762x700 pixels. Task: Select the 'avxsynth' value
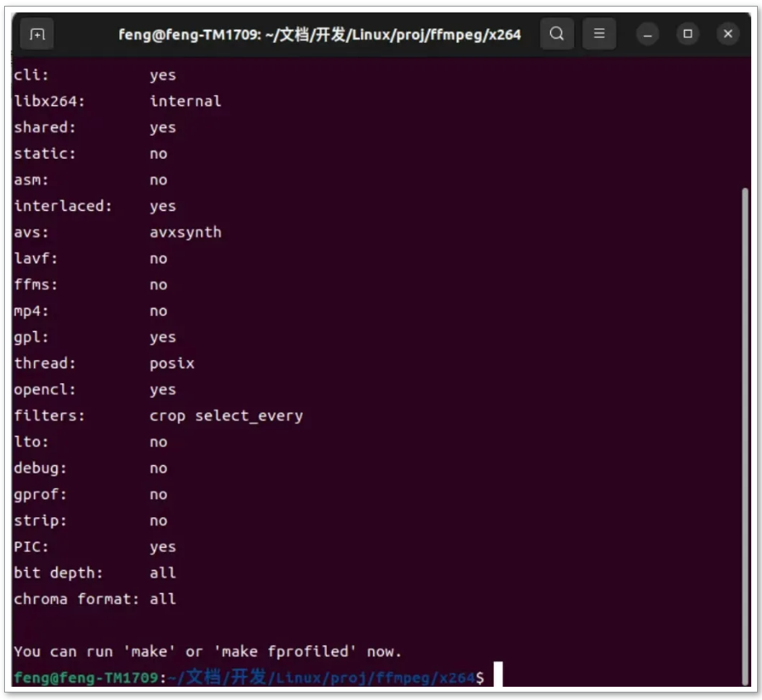185,233
